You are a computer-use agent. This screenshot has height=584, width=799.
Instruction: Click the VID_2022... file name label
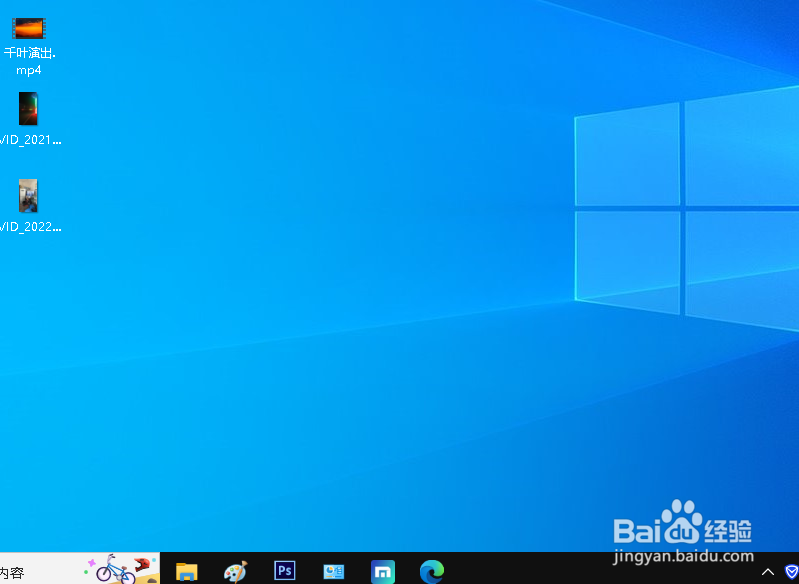click(31, 227)
